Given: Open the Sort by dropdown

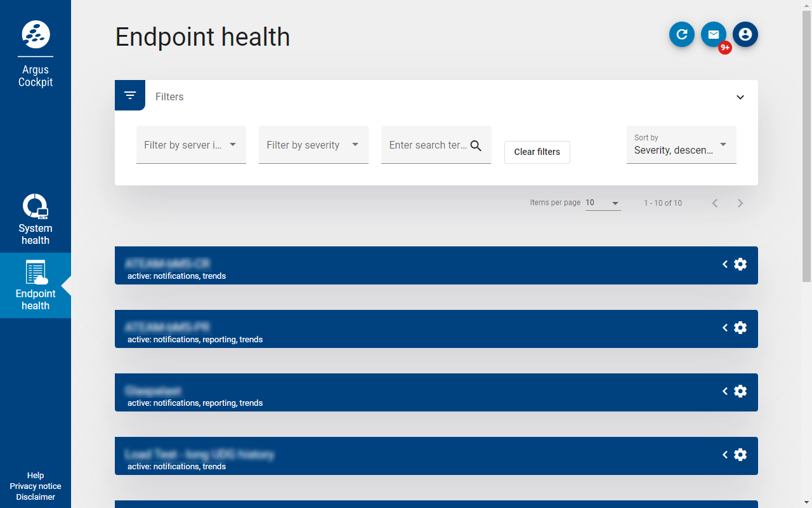Looking at the screenshot, I should click(681, 145).
